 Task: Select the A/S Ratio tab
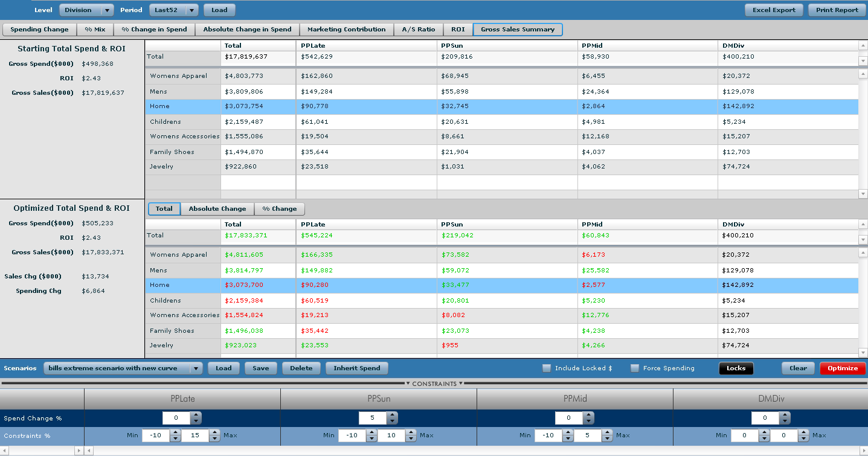click(419, 29)
